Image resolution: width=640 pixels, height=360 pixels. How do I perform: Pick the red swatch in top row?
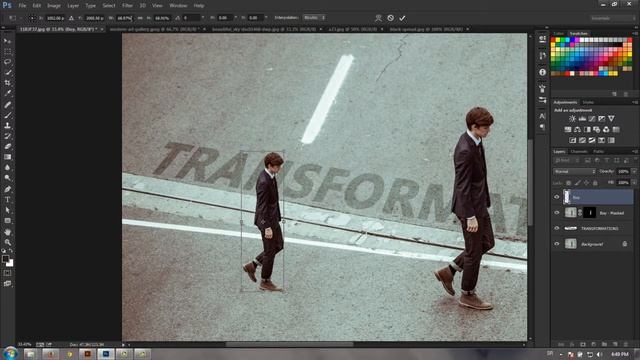point(553,40)
